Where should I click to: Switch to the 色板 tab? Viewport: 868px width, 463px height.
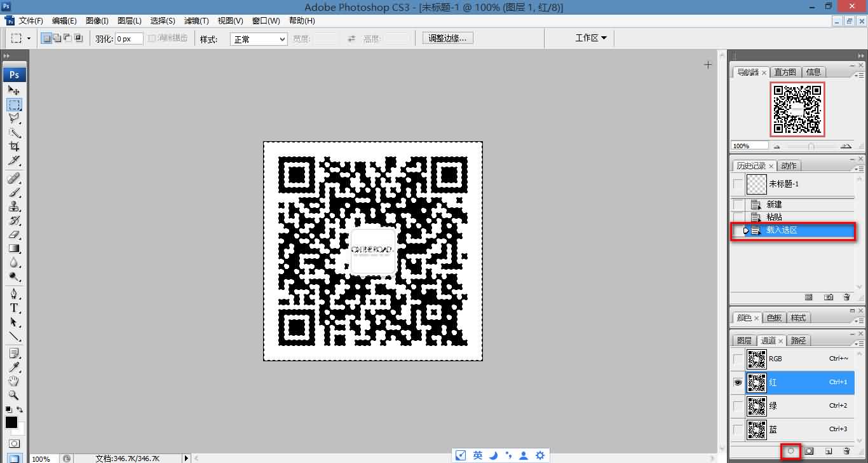point(774,317)
